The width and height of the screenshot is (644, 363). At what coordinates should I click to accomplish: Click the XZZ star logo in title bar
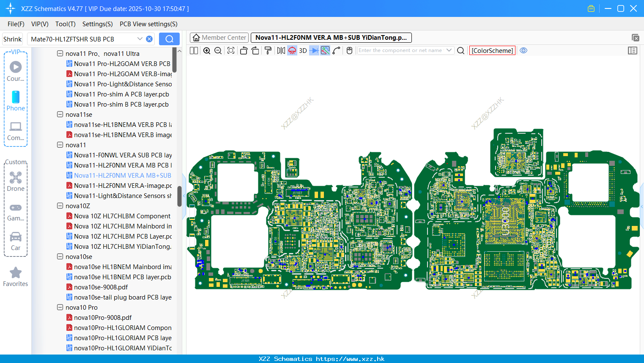(10, 8)
